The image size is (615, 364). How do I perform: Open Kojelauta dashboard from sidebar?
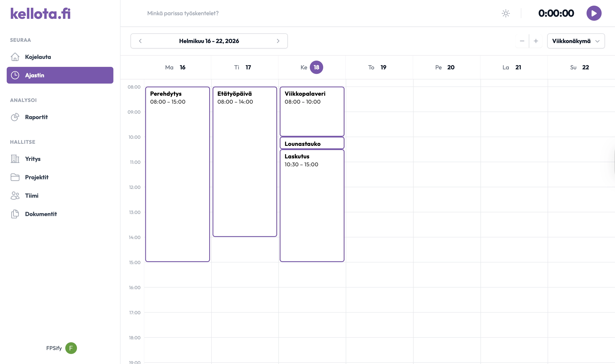pos(38,57)
